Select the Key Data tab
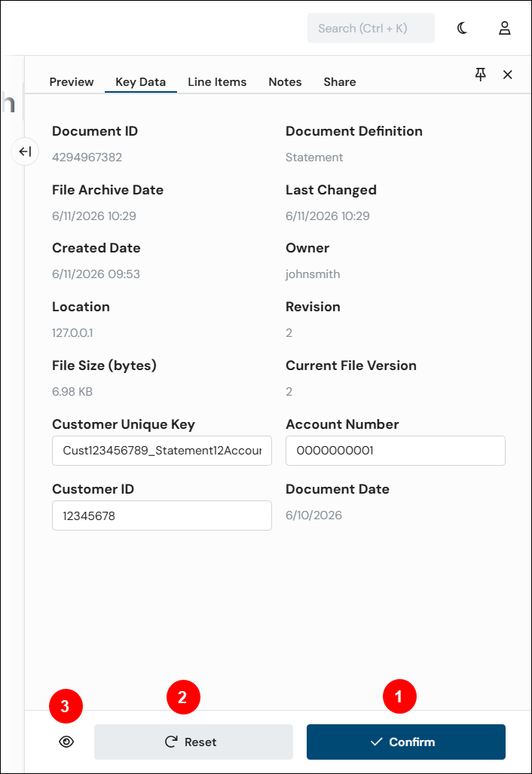Image resolution: width=532 pixels, height=774 pixels. [141, 82]
